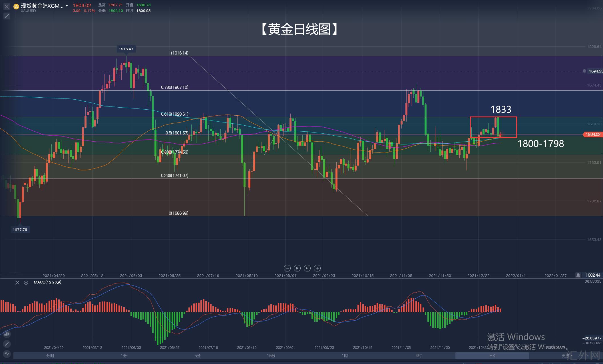The image size is (603, 364).
Task: Switch to the 15分 timeframe tab
Action: [x=271, y=356]
